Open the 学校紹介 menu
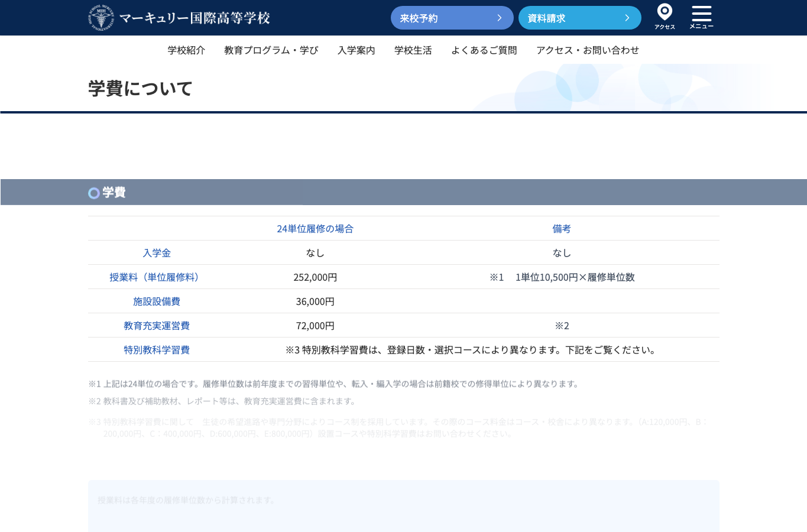Screen dimensions: 807x532 tap(186, 50)
